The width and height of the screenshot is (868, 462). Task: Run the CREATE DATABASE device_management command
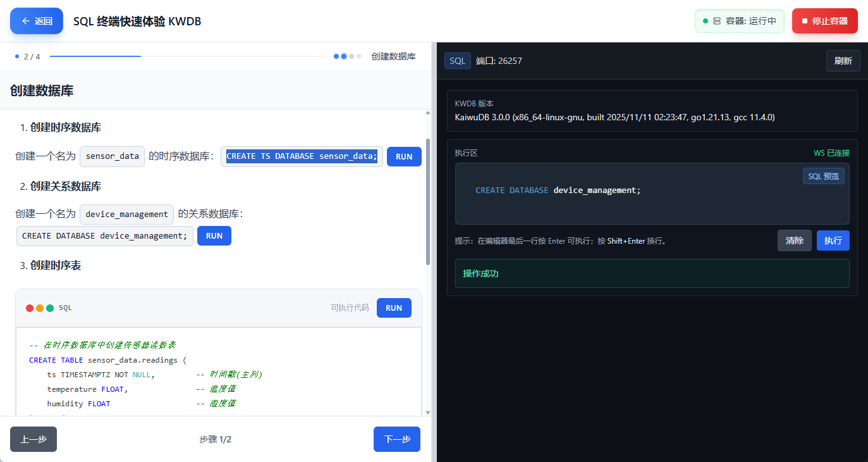tap(214, 235)
